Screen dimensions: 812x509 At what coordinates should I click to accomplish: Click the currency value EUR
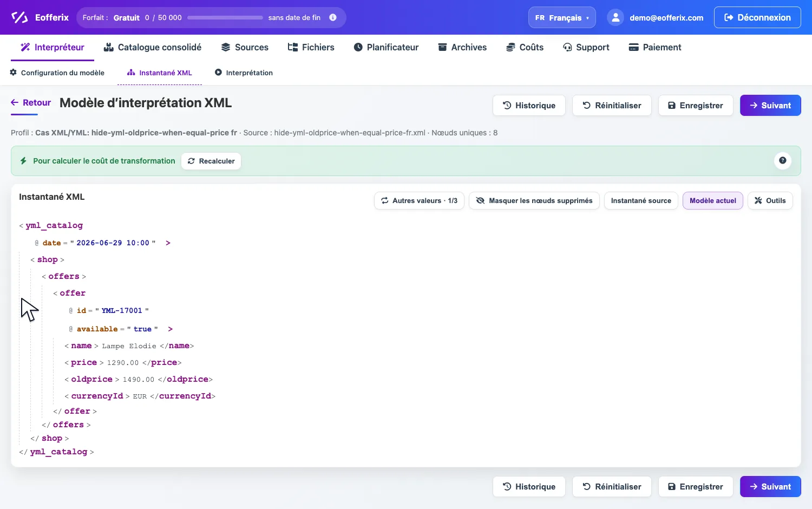pos(140,396)
